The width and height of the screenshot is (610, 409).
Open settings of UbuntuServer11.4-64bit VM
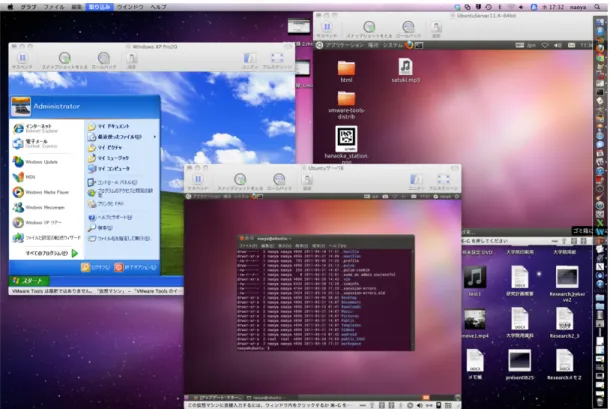pos(436,30)
